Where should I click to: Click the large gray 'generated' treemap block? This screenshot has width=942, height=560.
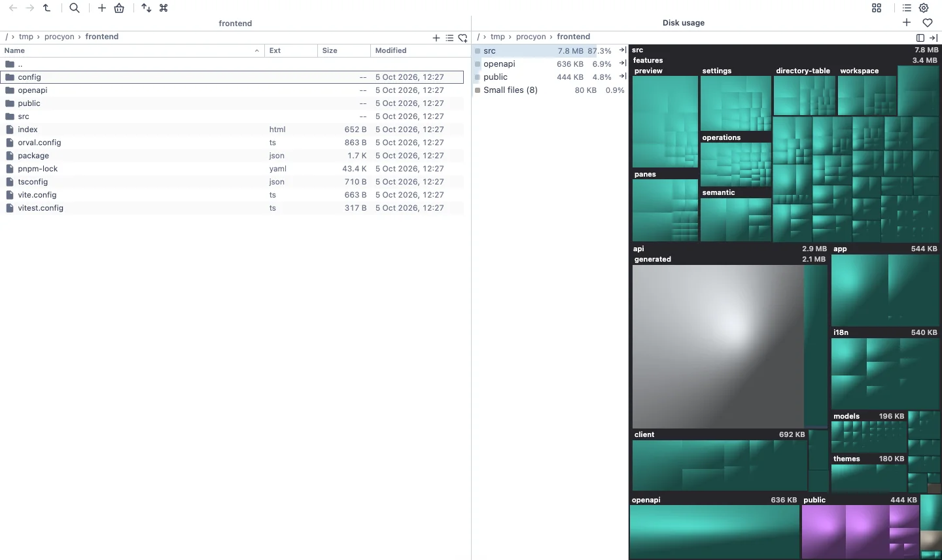[718, 346]
